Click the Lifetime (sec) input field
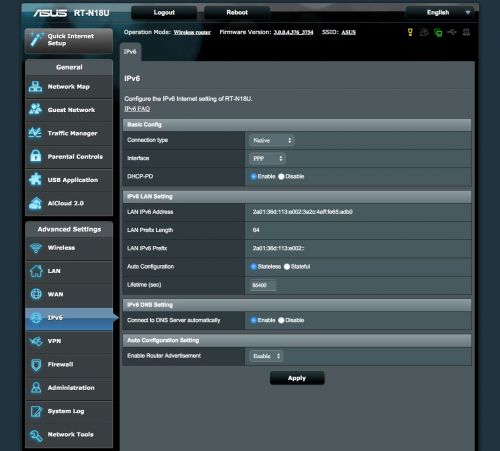500x451 pixels. point(263,285)
